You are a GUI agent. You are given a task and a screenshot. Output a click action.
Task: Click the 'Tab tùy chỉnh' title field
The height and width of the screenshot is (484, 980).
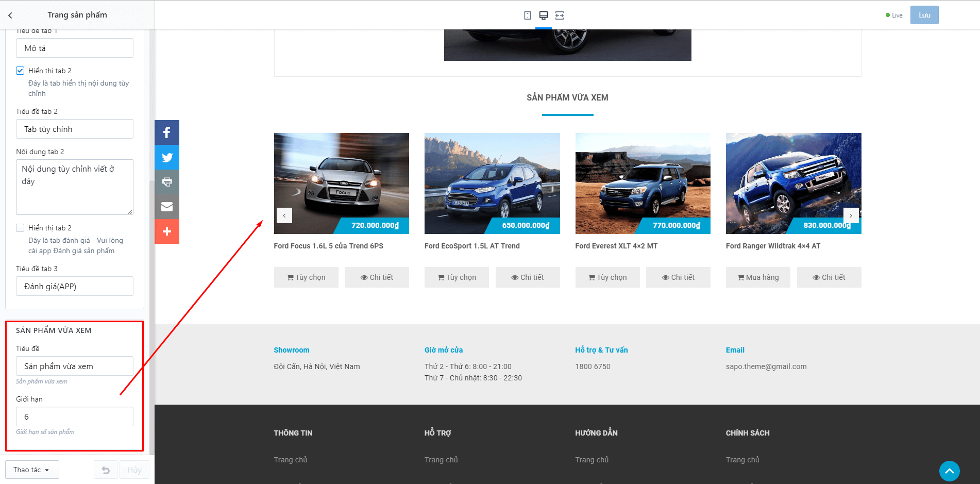click(75, 129)
